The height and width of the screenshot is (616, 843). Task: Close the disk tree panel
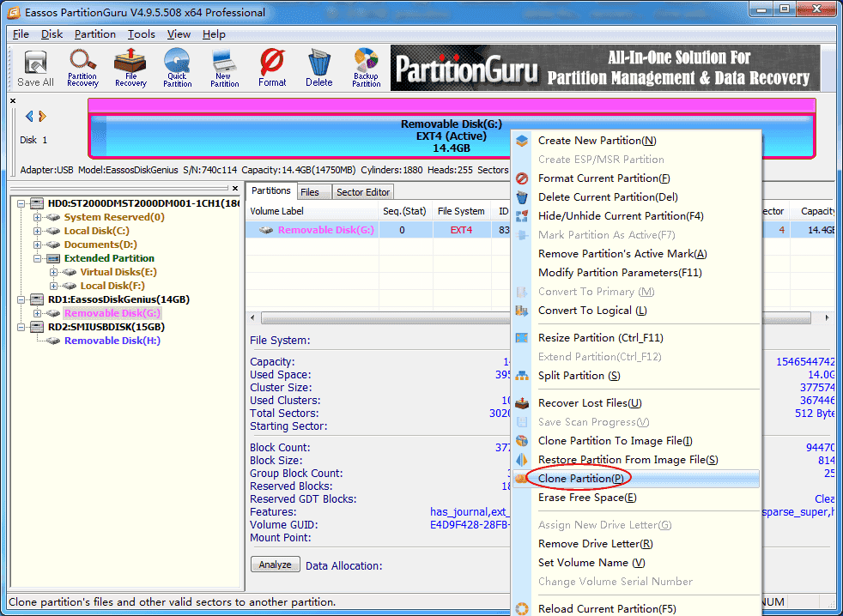click(235, 188)
